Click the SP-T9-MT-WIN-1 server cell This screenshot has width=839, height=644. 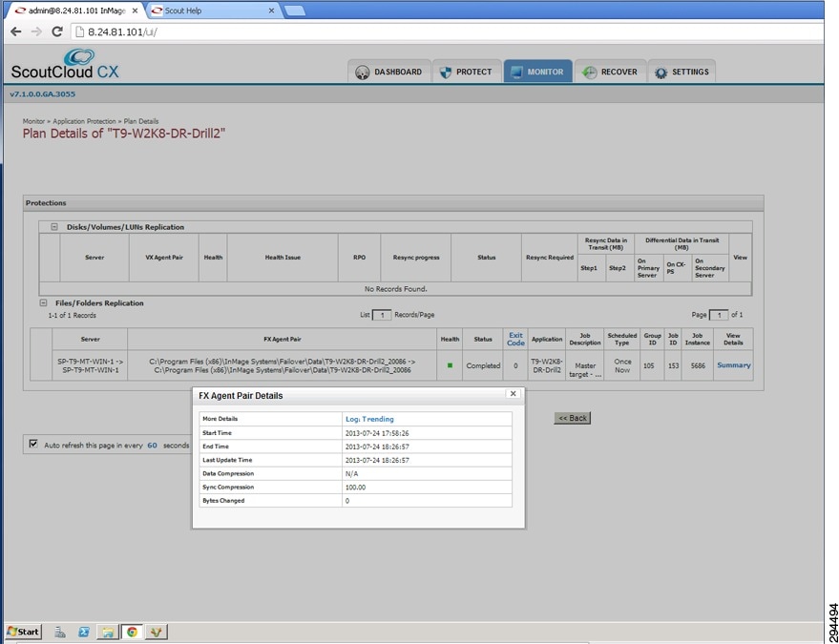(x=90, y=365)
